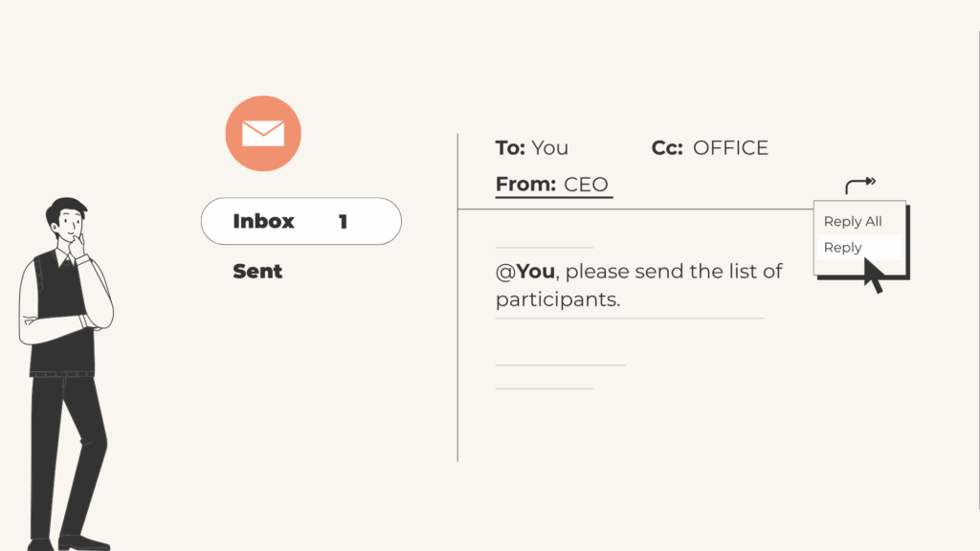This screenshot has height=551, width=980.
Task: Click the placeholder line below message body
Action: click(630, 319)
